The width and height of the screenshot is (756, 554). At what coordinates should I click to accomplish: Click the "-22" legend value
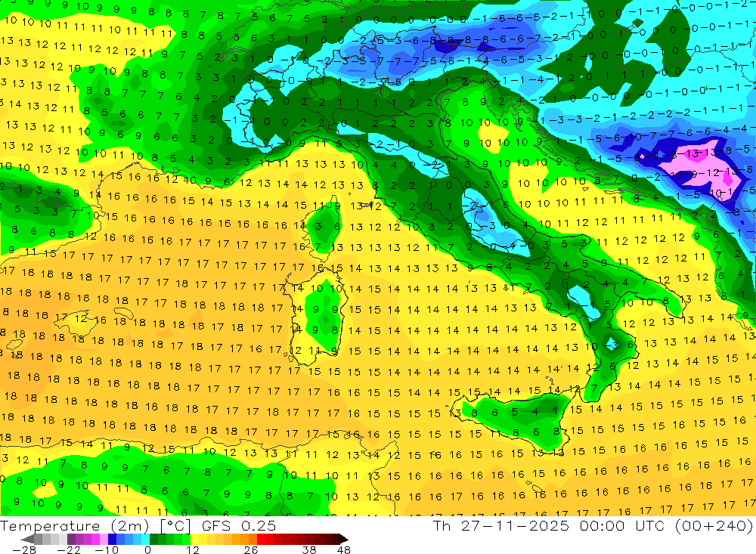pos(69,549)
